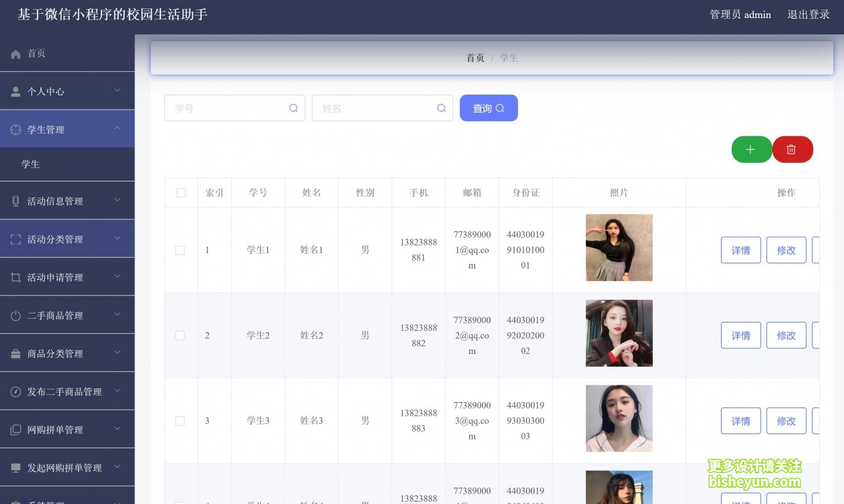Check the row for 学生1
The image size is (844, 504).
click(180, 250)
